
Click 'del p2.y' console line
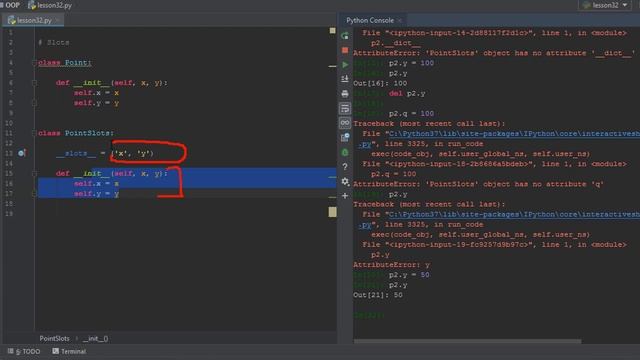[x=407, y=93]
